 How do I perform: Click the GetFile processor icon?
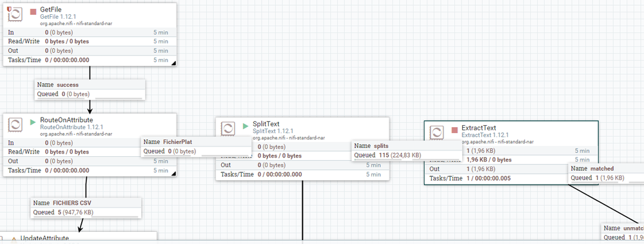(15, 14)
